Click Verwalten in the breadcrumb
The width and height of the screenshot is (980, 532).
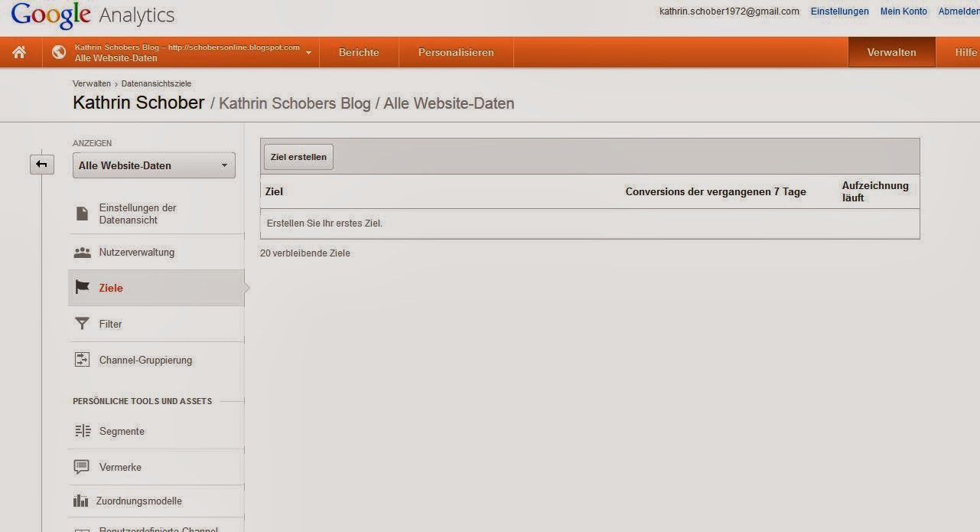[x=92, y=83]
